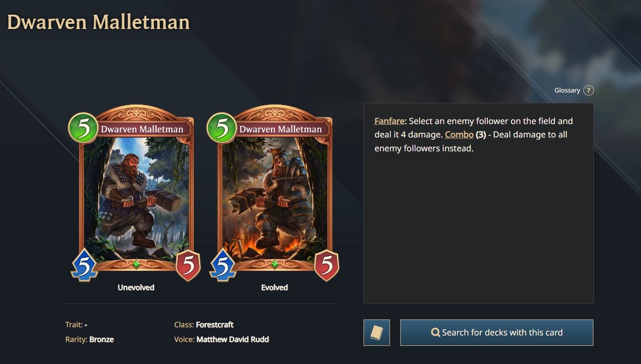Screen dimensions: 641x364
Task: Click the green gem on the Unevolved card frame
Action: click(x=136, y=264)
